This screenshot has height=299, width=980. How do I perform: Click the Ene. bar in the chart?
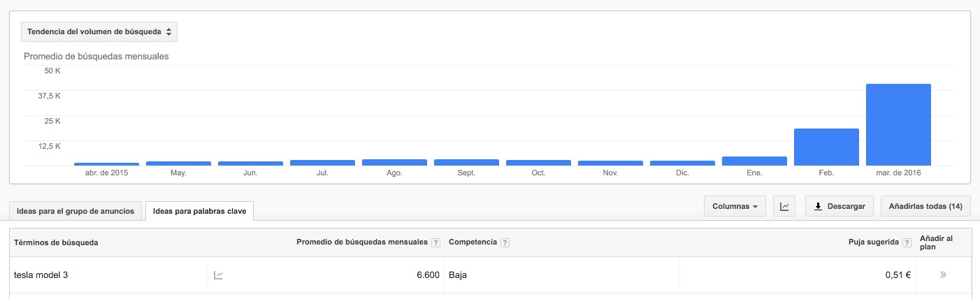pos(754,161)
